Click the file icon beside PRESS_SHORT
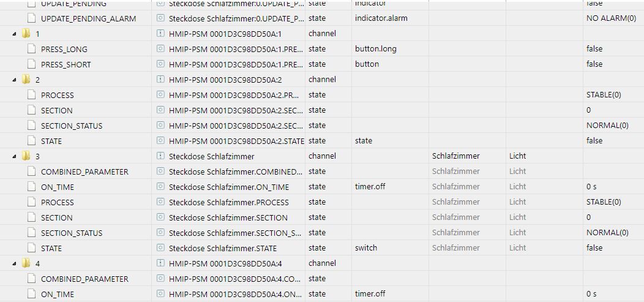This screenshot has height=302, width=644. tap(31, 64)
